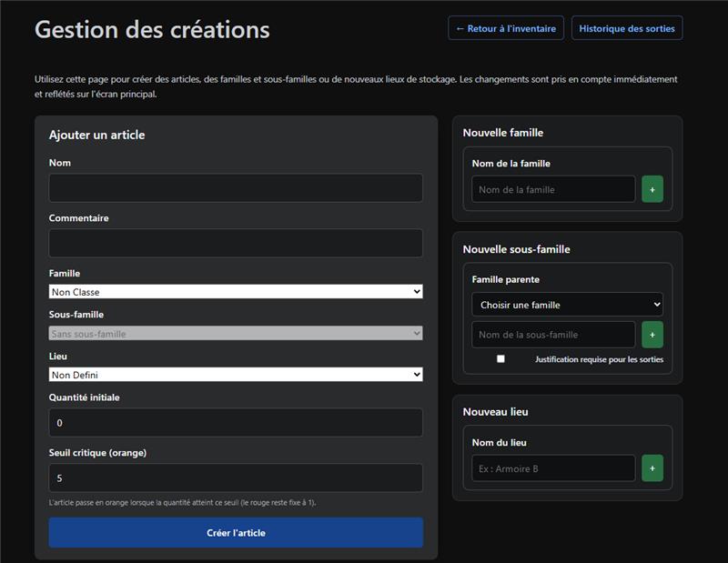Open the Lieu dropdown showing Non Defini
The height and width of the screenshot is (563, 728).
[x=236, y=375]
